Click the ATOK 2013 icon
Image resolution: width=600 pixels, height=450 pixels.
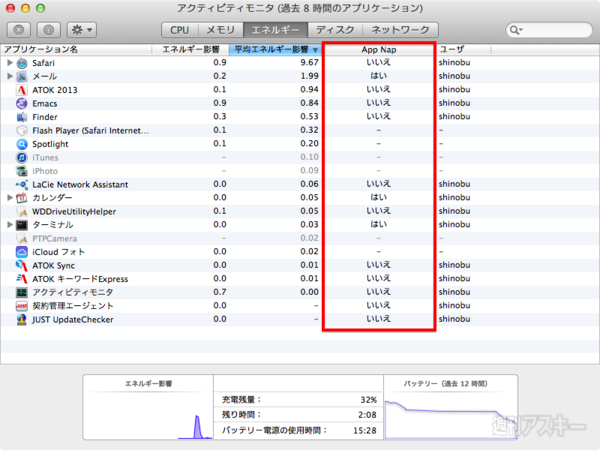point(22,90)
